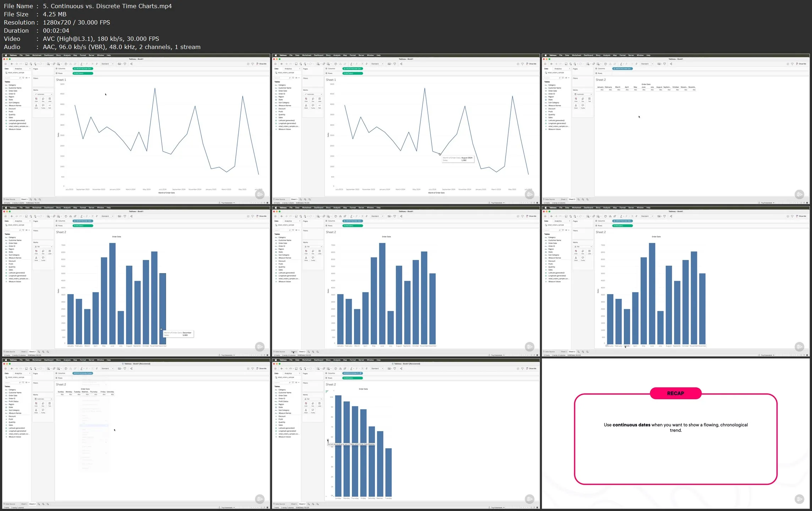Click 'Profit Status' field in sorted weekday bar frame

click(283, 402)
